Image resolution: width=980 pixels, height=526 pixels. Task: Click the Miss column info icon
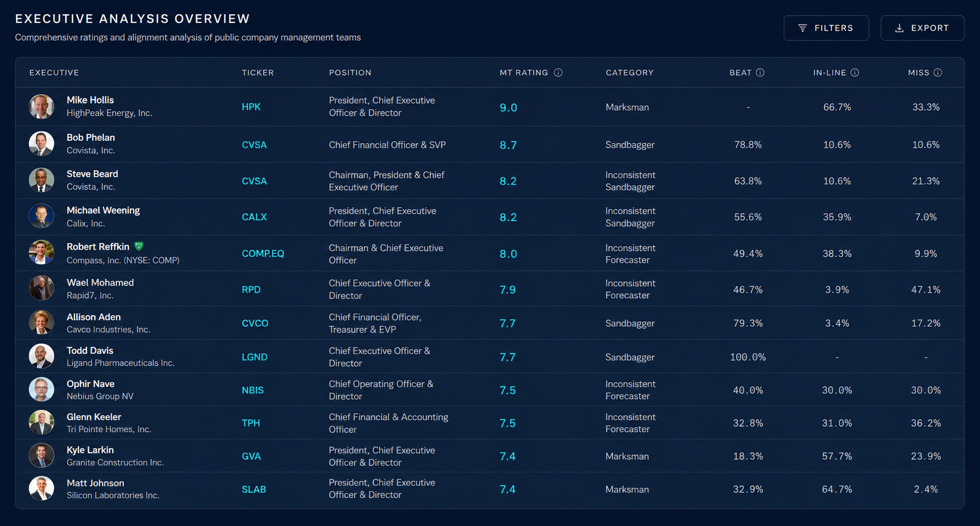(938, 73)
